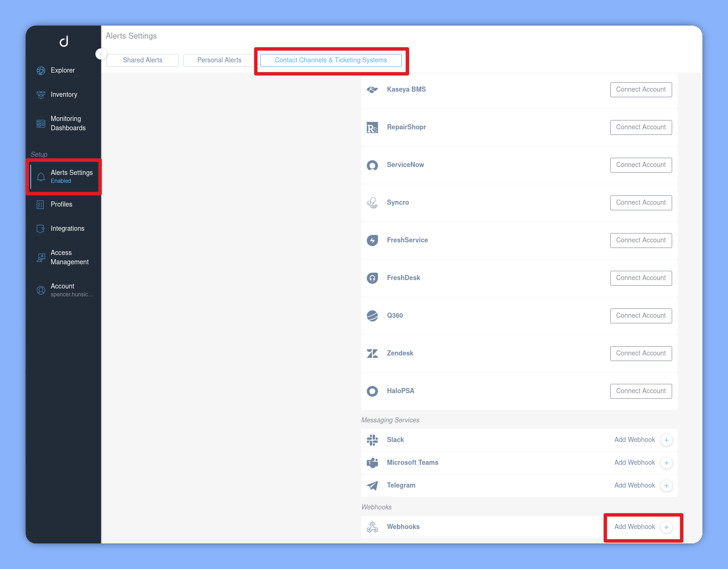Collapse the sidebar using the chevron
Screen dimensions: 728x569
pos(101,54)
